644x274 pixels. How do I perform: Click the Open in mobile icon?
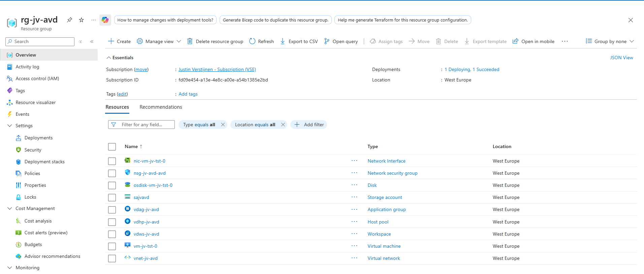tap(515, 41)
